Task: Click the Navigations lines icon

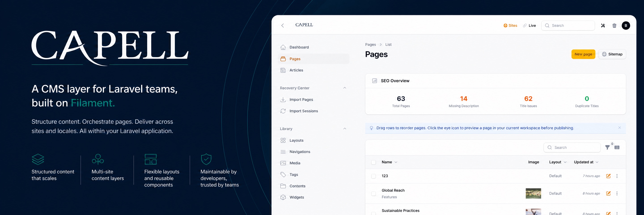Action: pyautogui.click(x=283, y=152)
